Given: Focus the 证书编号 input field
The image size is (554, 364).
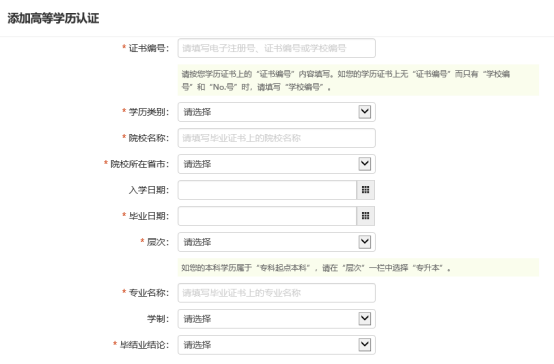Looking at the screenshot, I should click(x=276, y=48).
